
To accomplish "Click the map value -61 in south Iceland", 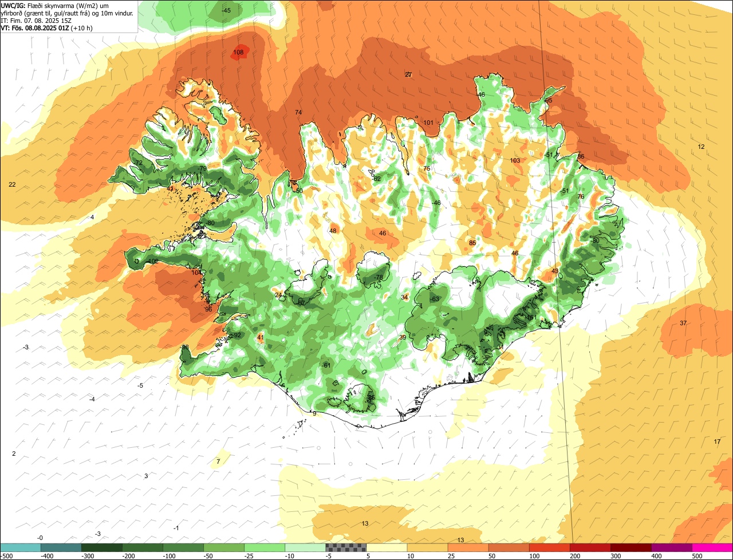I will pos(326,365).
